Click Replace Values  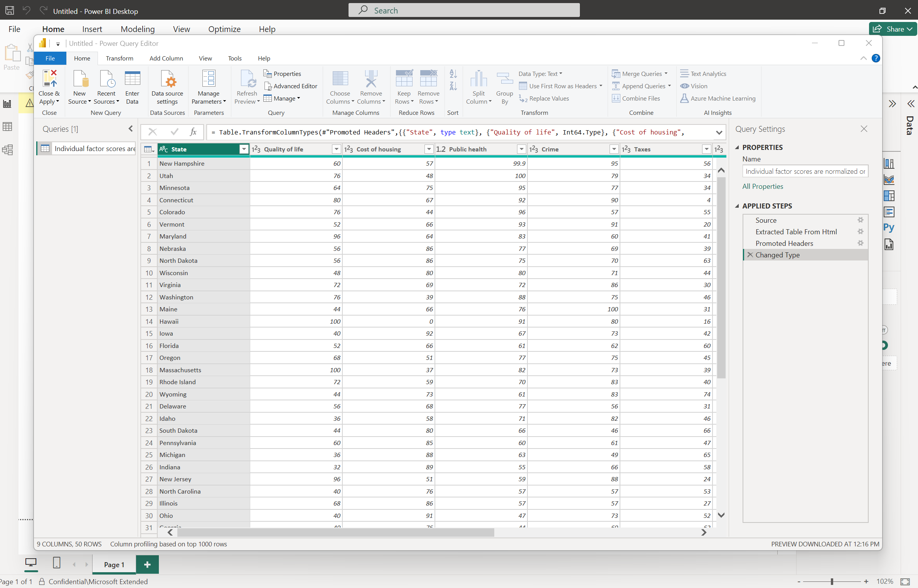[544, 99]
